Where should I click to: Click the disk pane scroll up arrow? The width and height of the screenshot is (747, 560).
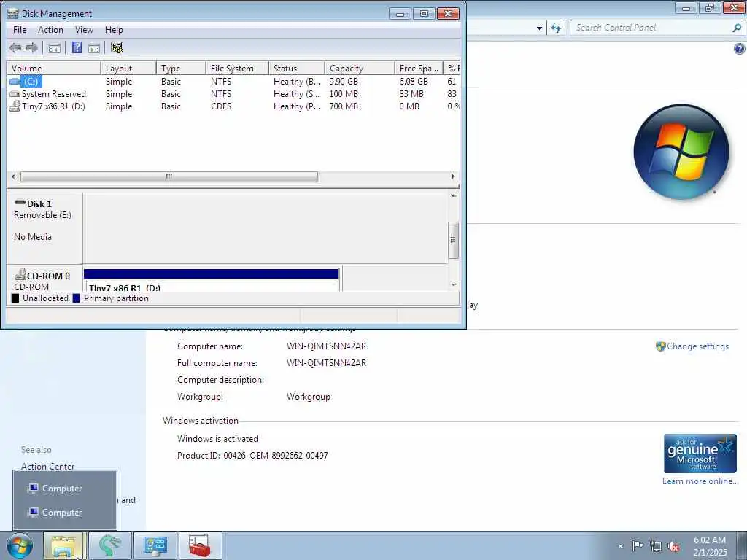pos(454,195)
